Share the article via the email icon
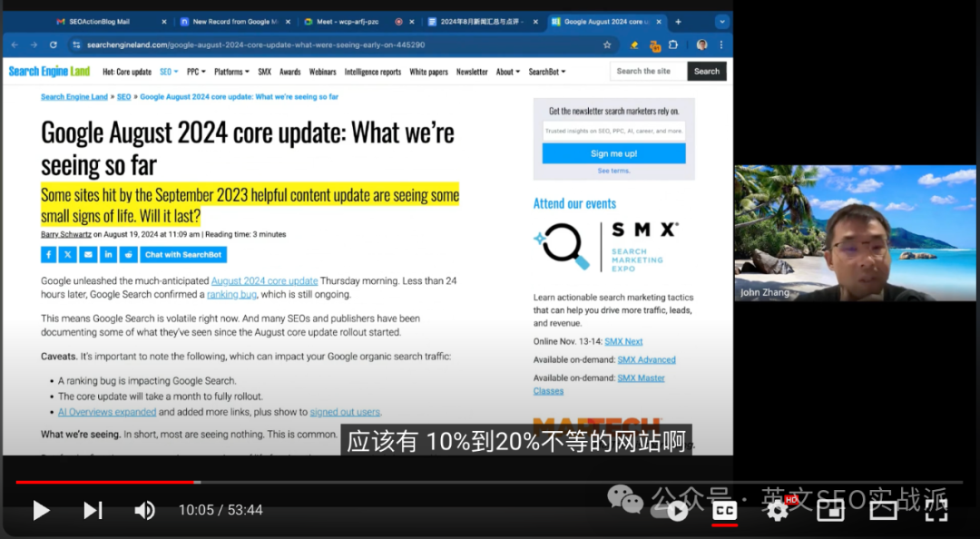 (x=88, y=254)
